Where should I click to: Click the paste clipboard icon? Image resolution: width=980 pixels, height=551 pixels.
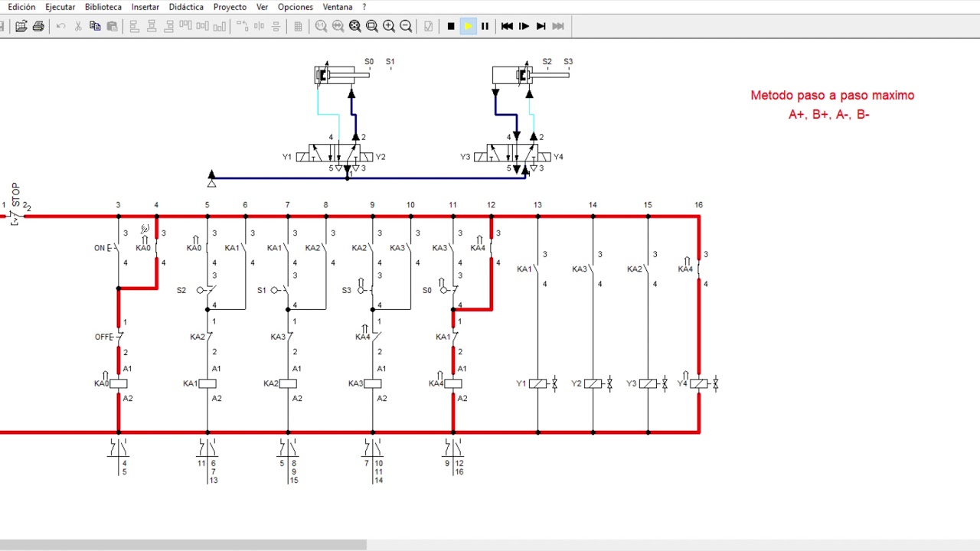tap(112, 26)
